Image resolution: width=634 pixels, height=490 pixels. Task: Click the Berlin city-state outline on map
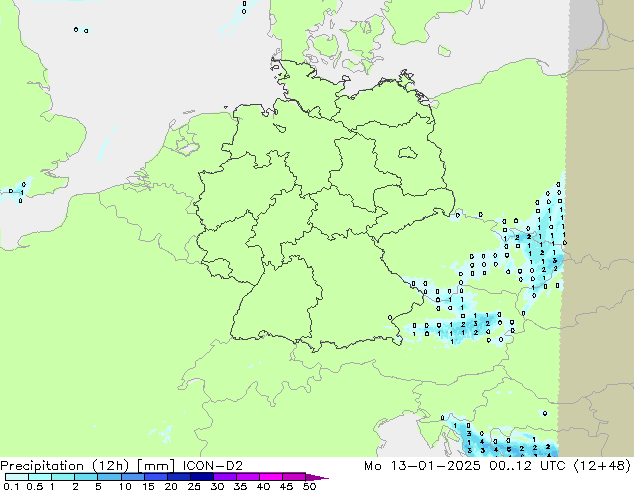point(408,153)
